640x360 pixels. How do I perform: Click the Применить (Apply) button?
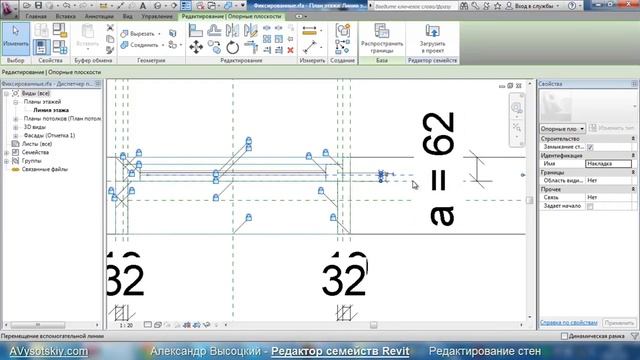pos(619,322)
